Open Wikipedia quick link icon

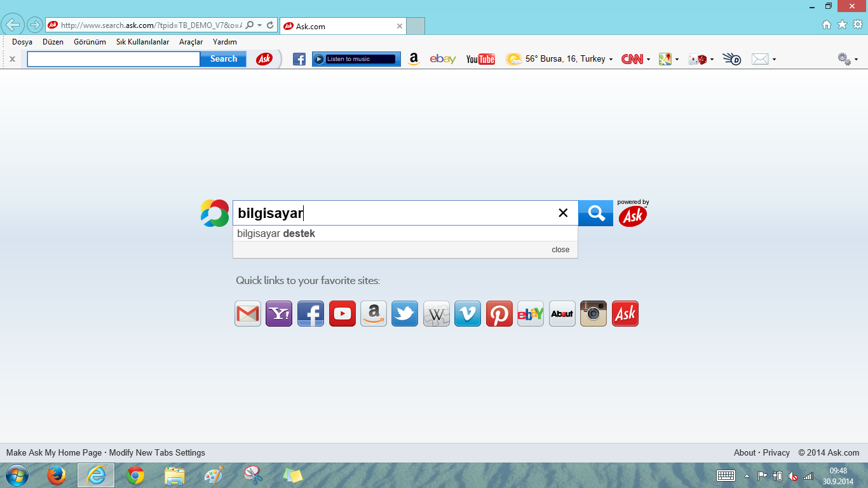(437, 313)
